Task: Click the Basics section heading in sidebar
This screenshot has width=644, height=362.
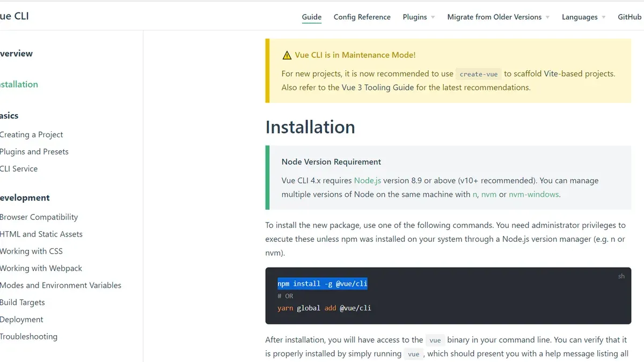Action: pos(9,116)
